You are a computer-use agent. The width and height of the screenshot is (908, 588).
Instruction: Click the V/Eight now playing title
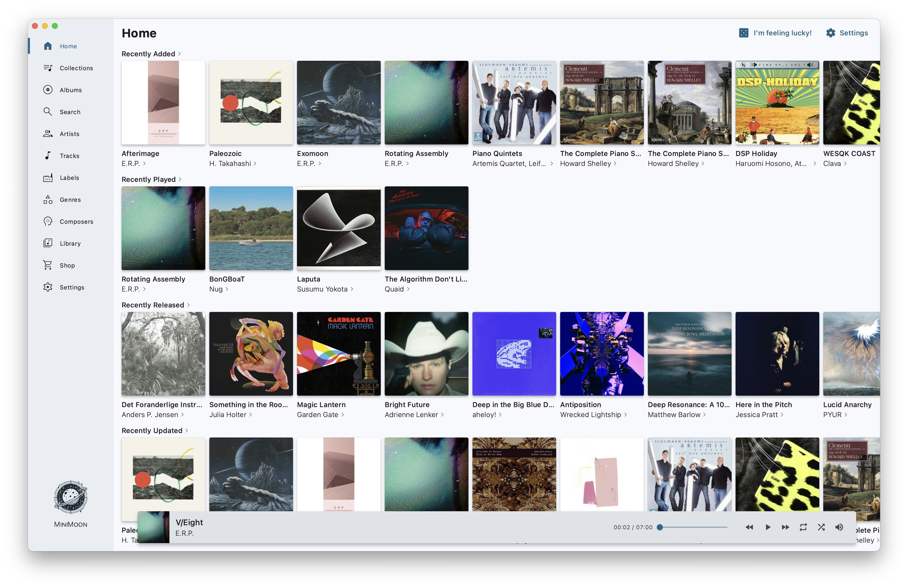(x=189, y=522)
